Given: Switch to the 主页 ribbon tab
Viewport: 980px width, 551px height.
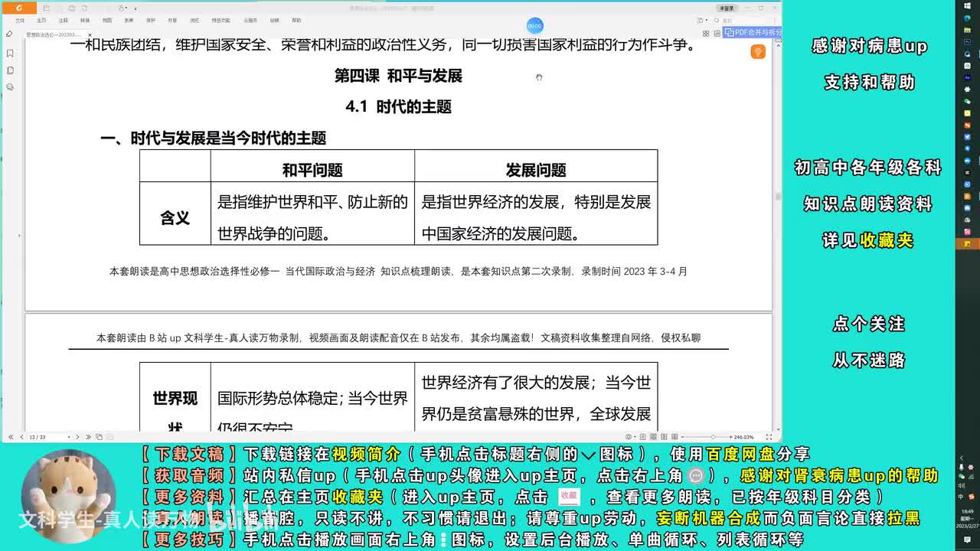Looking at the screenshot, I should (x=42, y=21).
